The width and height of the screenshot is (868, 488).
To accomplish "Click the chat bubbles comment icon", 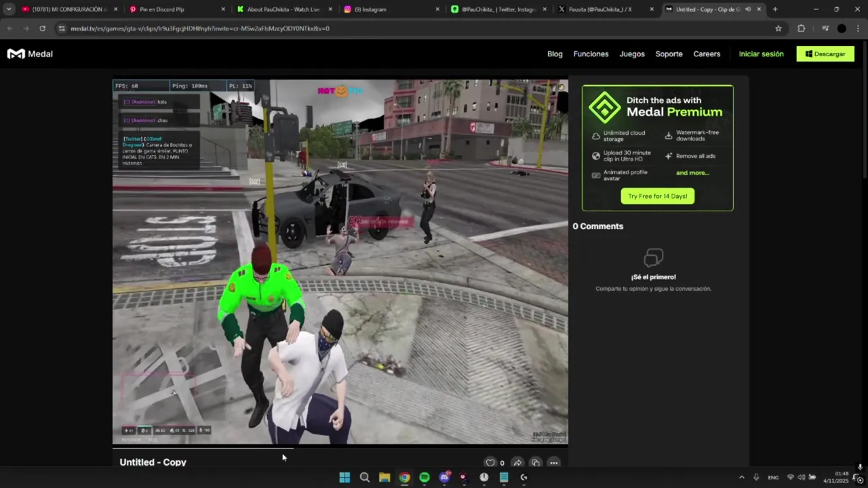I will tap(653, 258).
